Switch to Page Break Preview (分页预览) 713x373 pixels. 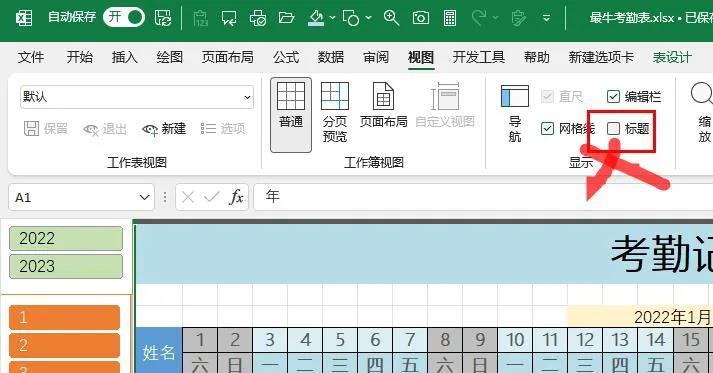[335, 112]
